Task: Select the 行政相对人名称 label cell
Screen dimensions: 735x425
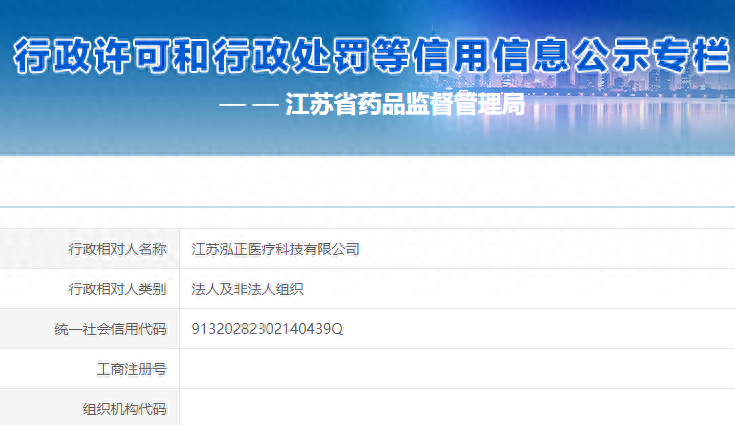Action: (x=117, y=249)
